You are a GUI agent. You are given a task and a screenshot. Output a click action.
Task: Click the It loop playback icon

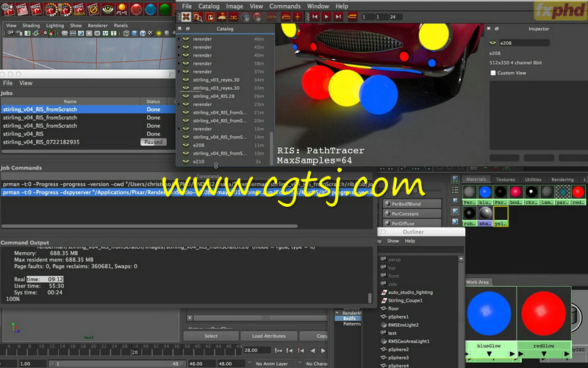(x=352, y=17)
